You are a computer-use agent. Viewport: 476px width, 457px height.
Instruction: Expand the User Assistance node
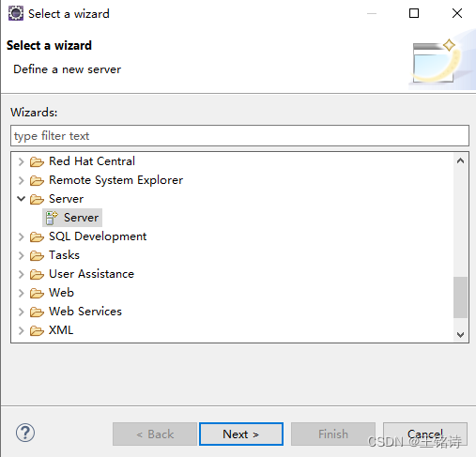click(x=21, y=274)
